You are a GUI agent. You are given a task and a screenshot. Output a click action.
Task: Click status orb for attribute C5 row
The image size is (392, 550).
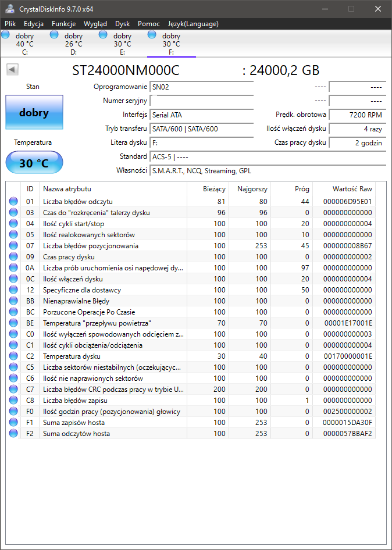[13, 367]
